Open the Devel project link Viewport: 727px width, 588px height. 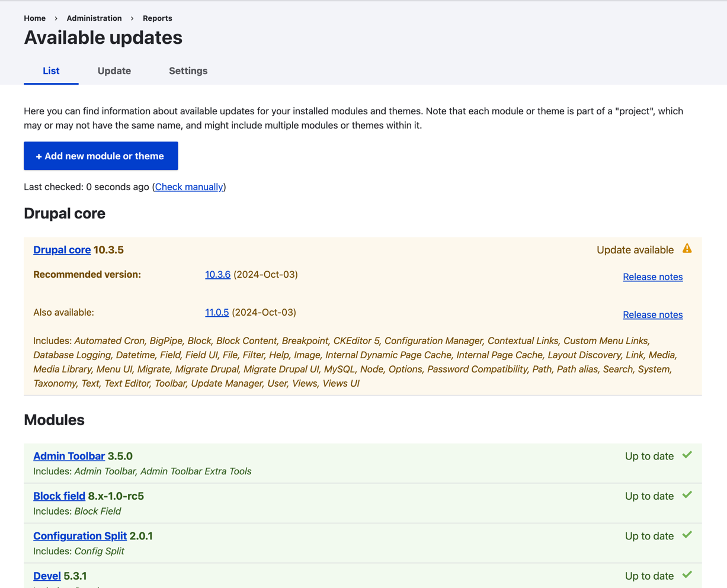pyautogui.click(x=47, y=576)
